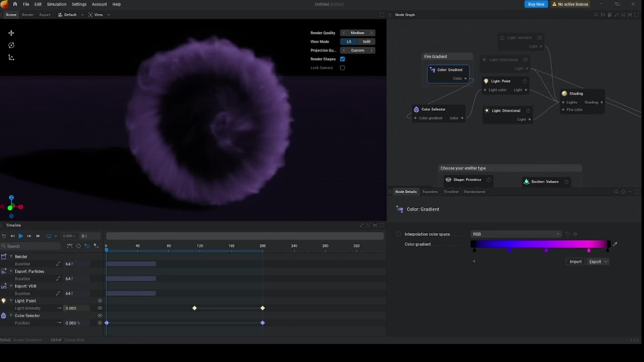Open the Simulation menu
This screenshot has width=644, height=362.
(x=56, y=4)
